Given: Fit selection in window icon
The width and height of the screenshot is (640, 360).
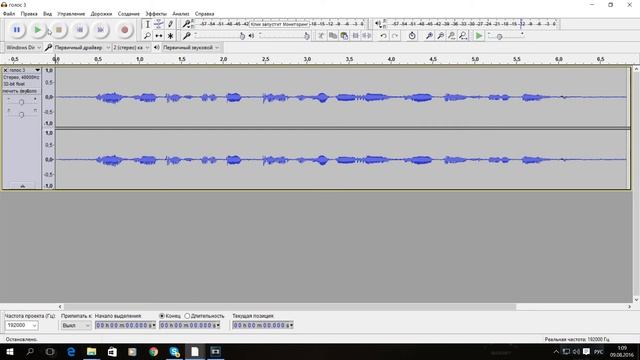Looking at the screenshot, I should click(x=452, y=36).
